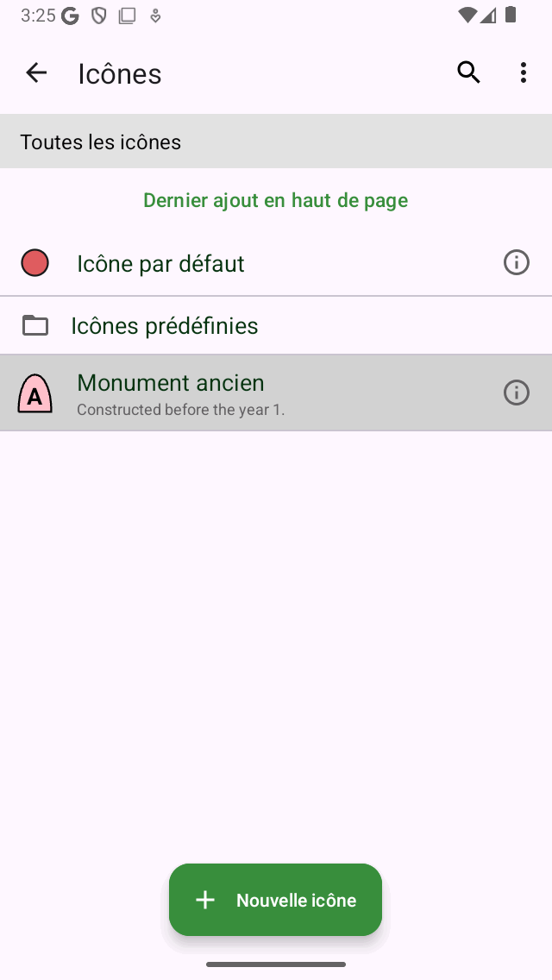
Task: Show info for Monument ancien
Action: coord(516,393)
